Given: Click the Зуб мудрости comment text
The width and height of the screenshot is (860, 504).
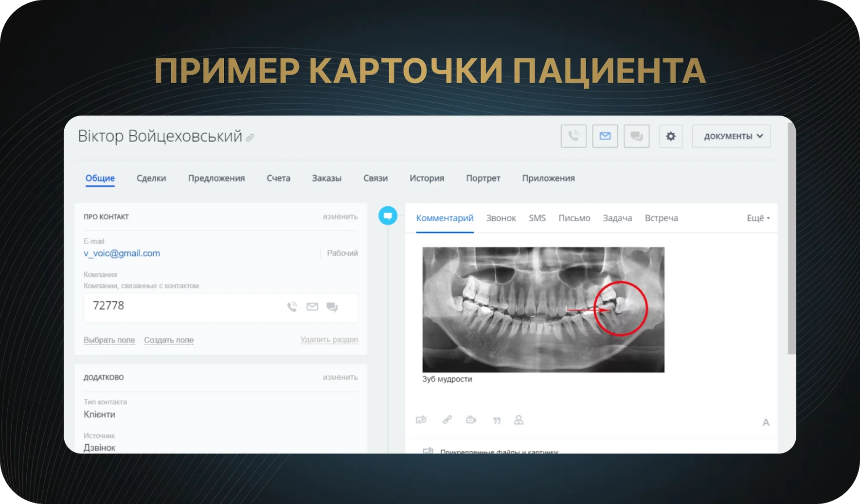Looking at the screenshot, I should click(447, 379).
